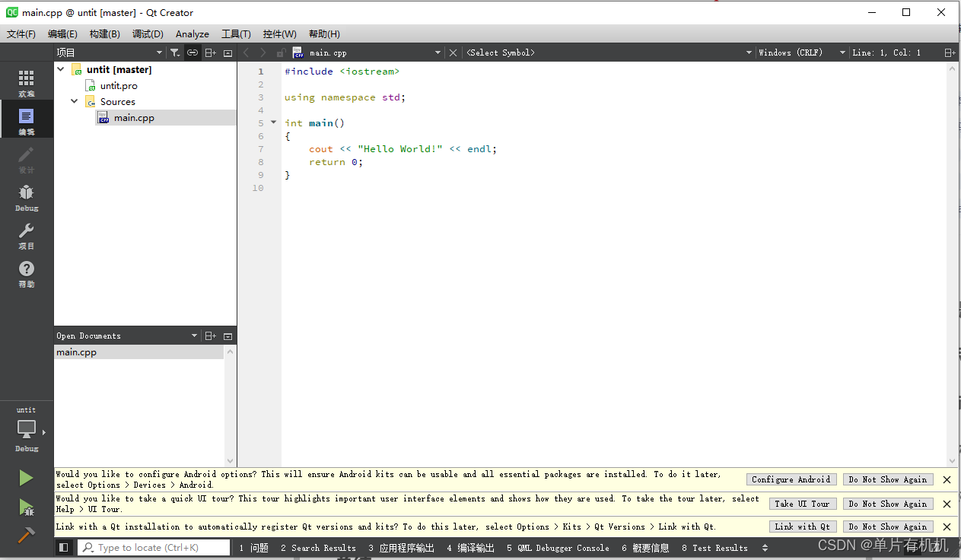Click the file lock icon in editor toolbar
Image resolution: width=961 pixels, height=560 pixels.
coord(281,52)
